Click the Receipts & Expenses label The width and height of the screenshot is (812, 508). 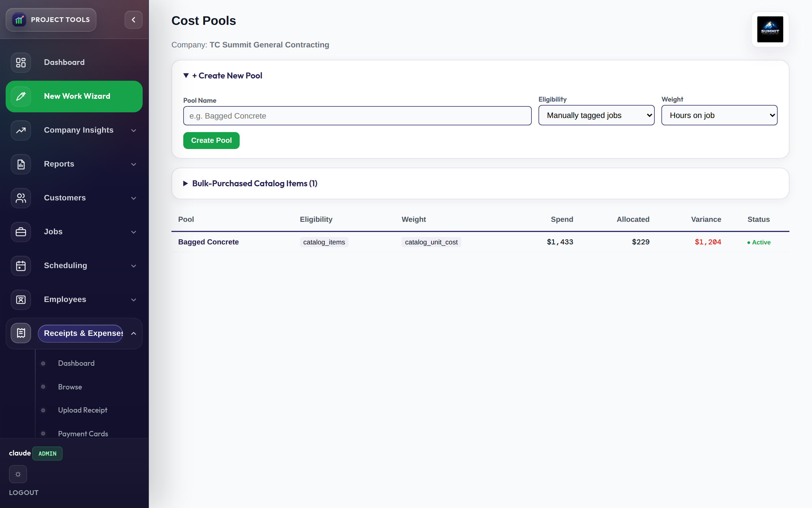tap(81, 333)
